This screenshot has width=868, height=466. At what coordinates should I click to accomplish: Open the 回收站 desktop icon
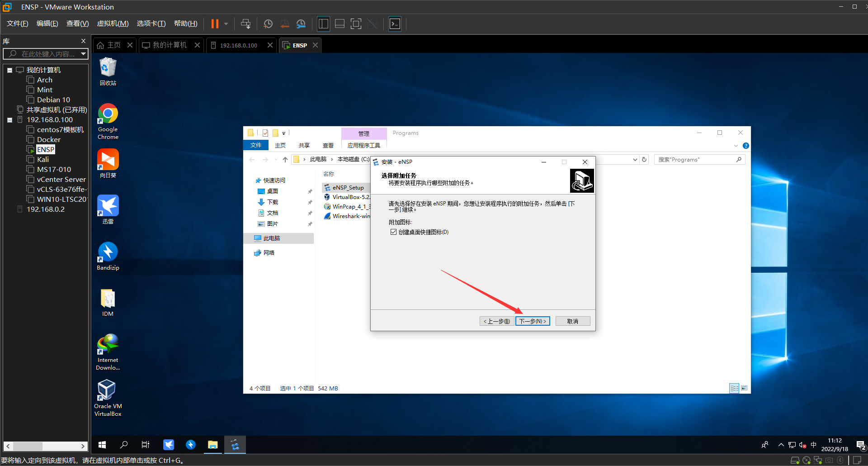pyautogui.click(x=108, y=71)
